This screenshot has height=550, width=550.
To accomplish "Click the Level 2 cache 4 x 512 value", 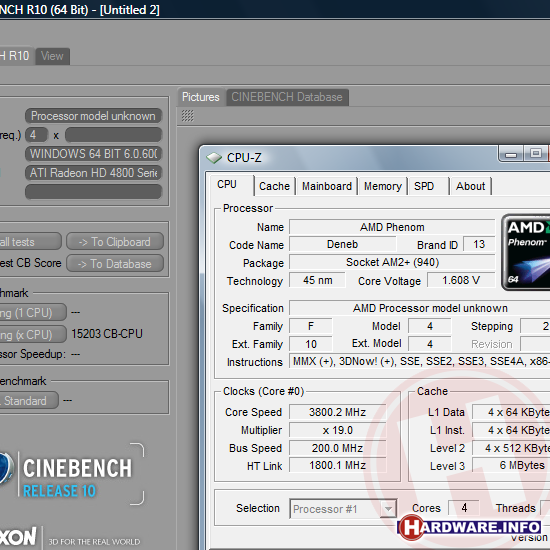I will 511,448.
